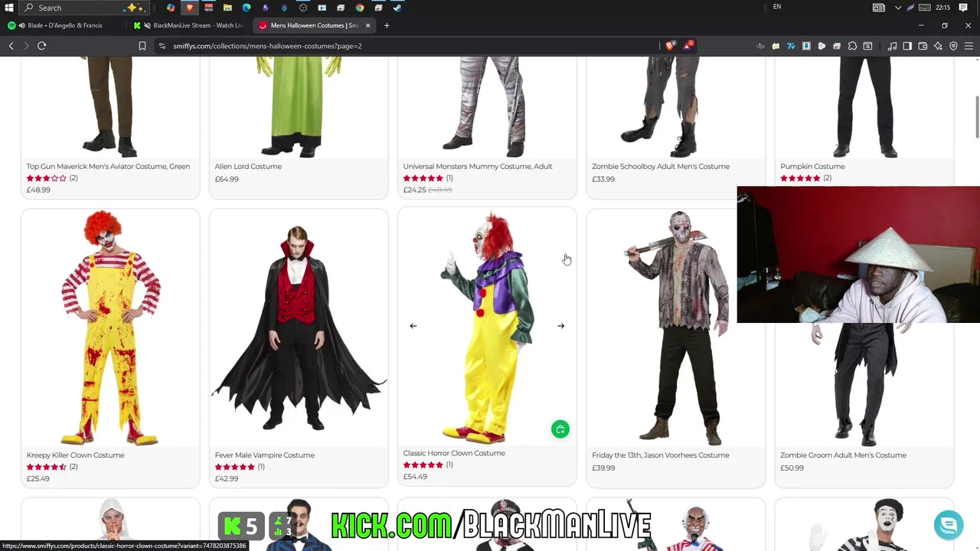
Task: Open Leo AI sparkle icon
Action: [938, 46]
